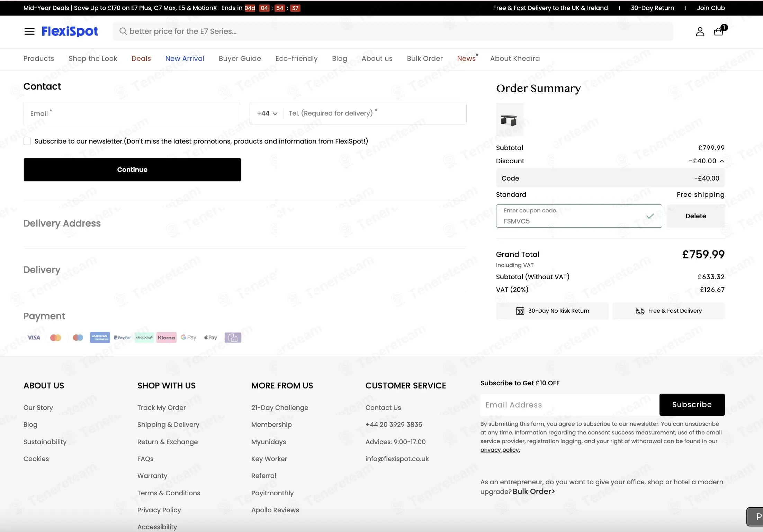Click the Klarna payment icon
Viewport: 763px width, 532px height.
click(167, 338)
